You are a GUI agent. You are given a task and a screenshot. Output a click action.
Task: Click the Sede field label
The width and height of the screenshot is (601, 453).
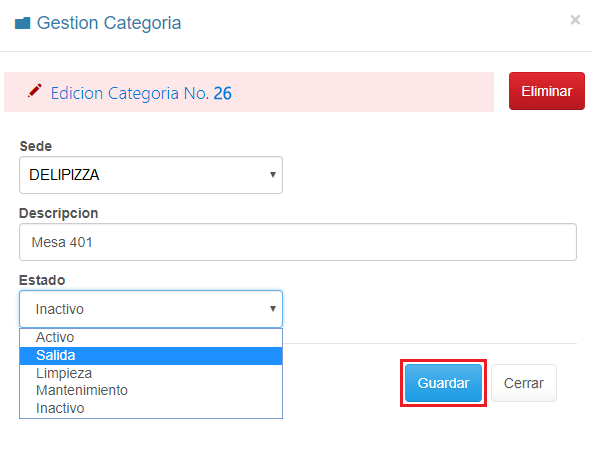point(36,146)
